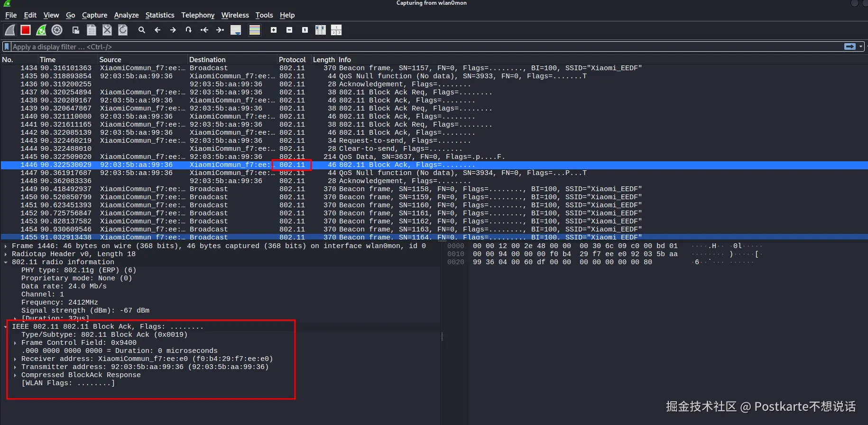Screen dimensions: 868x425
Task: Click the close capture file icon
Action: tap(107, 30)
